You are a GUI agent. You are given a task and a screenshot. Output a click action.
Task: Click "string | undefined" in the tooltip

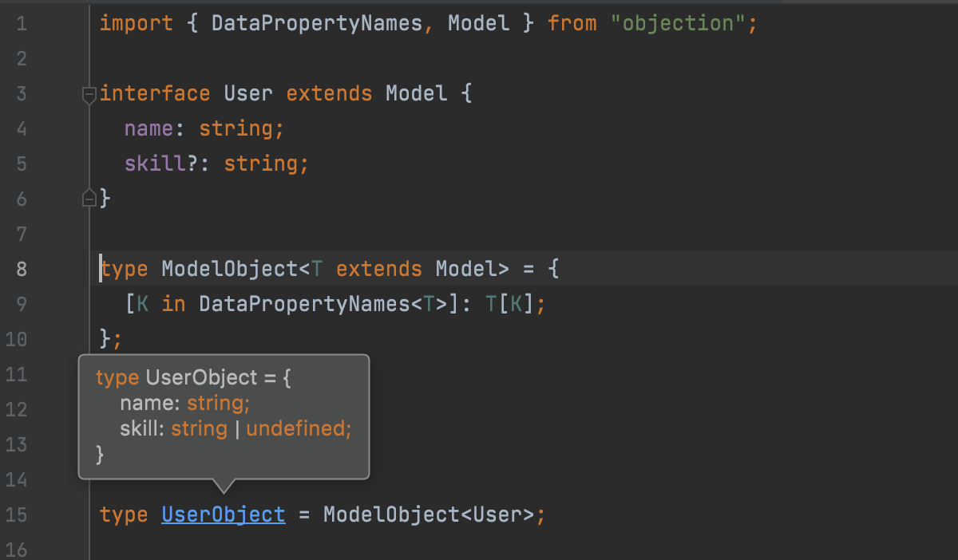pyautogui.click(x=260, y=428)
